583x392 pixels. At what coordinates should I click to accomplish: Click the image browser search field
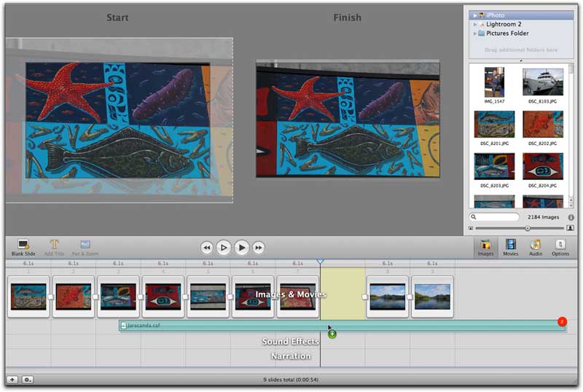(x=494, y=217)
